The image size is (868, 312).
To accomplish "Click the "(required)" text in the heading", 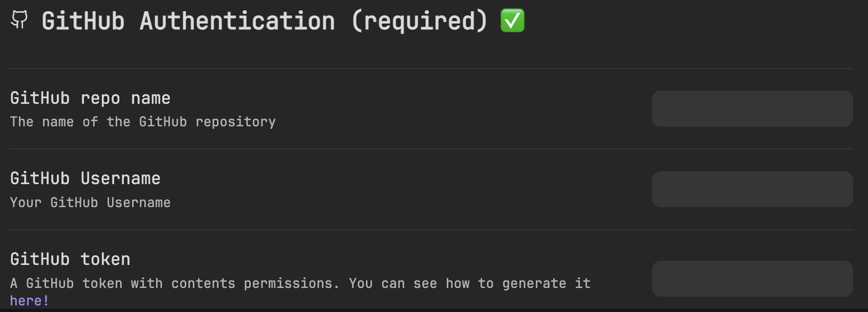I will [x=419, y=21].
